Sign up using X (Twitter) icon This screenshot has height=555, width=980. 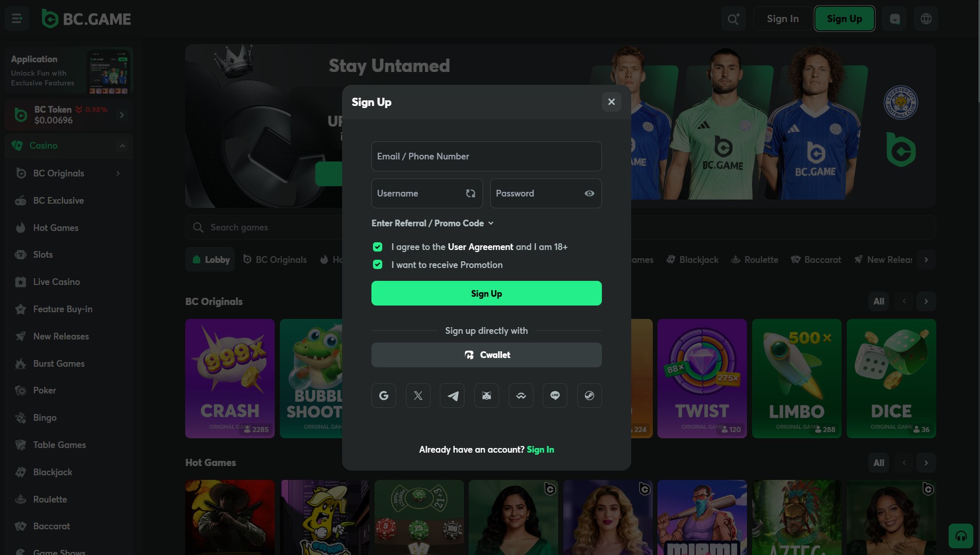pyautogui.click(x=418, y=396)
